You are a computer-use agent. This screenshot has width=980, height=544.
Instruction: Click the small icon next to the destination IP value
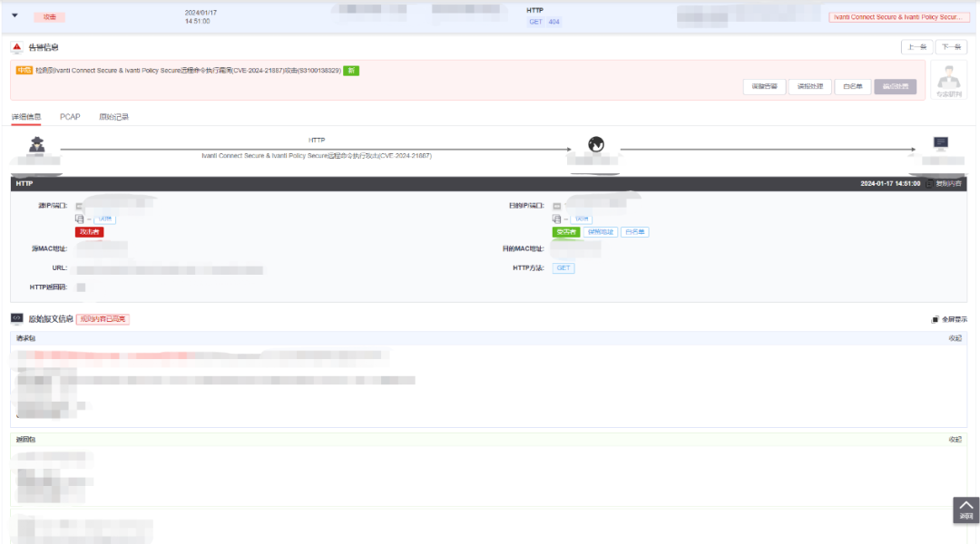(x=557, y=206)
